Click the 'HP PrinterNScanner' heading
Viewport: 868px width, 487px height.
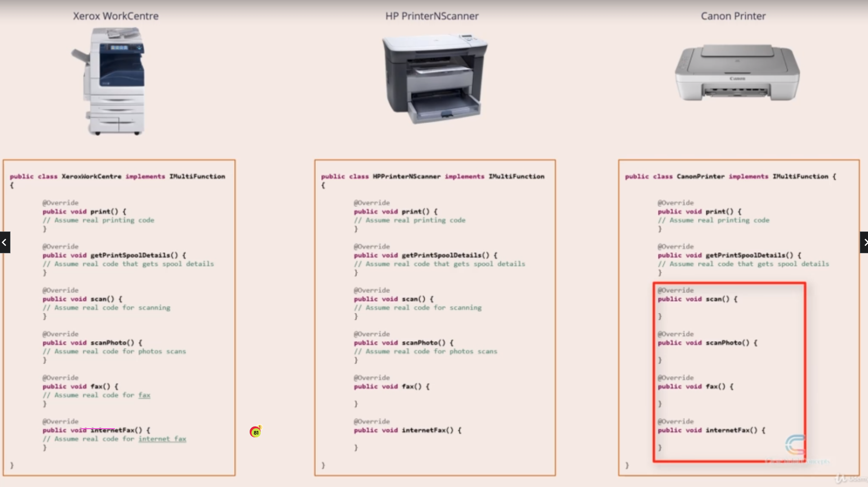431,16
